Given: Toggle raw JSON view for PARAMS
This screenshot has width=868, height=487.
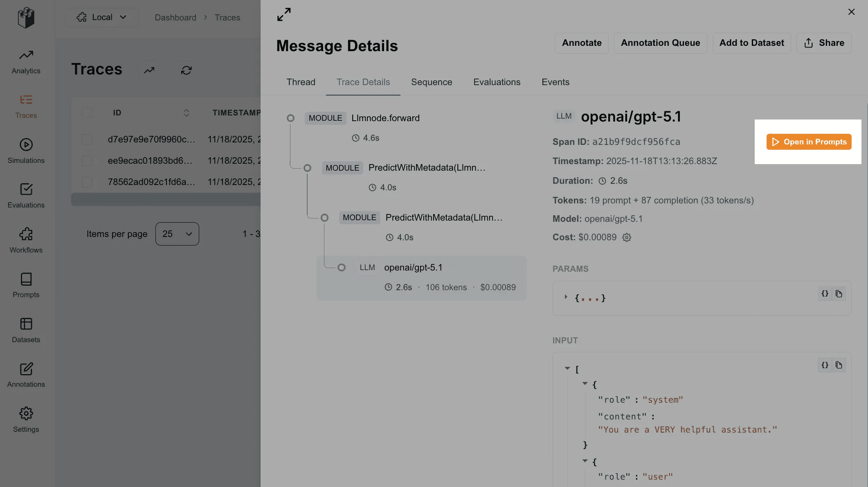Looking at the screenshot, I should click(825, 294).
